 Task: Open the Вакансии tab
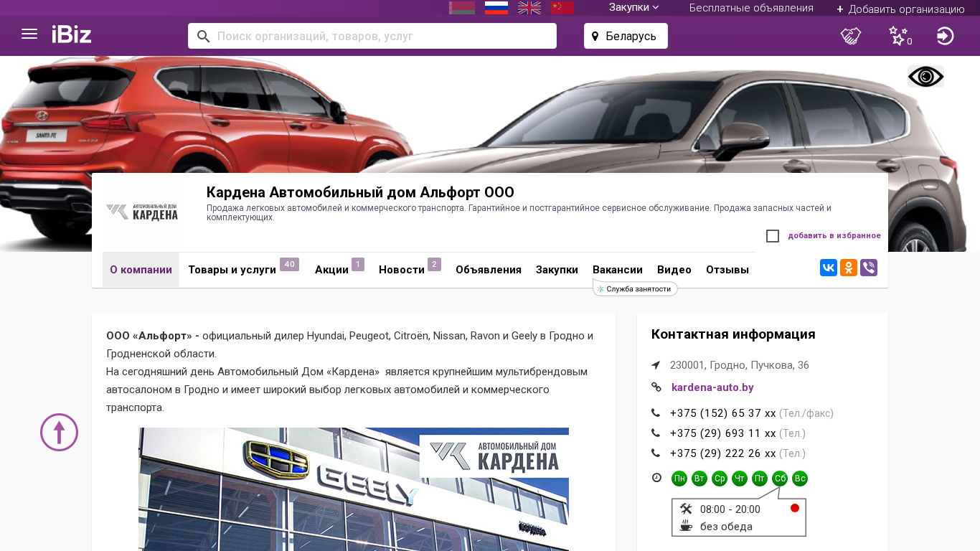click(618, 270)
